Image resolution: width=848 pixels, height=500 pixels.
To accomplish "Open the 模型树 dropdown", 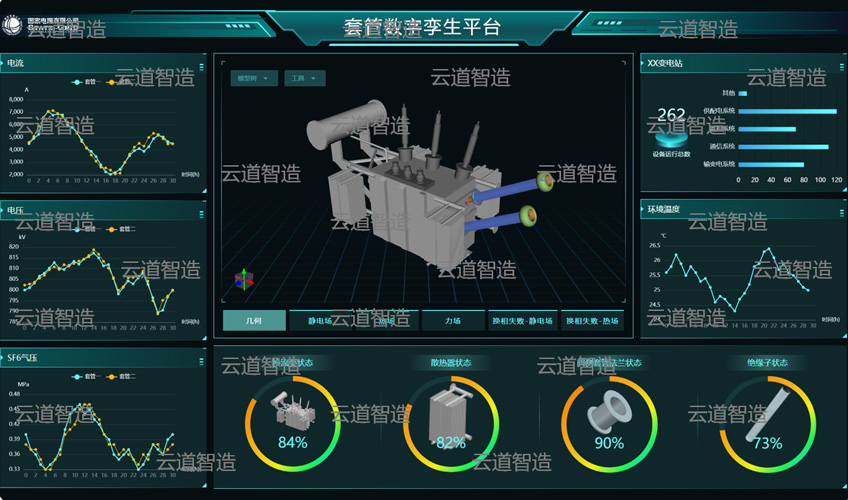I will pos(254,78).
